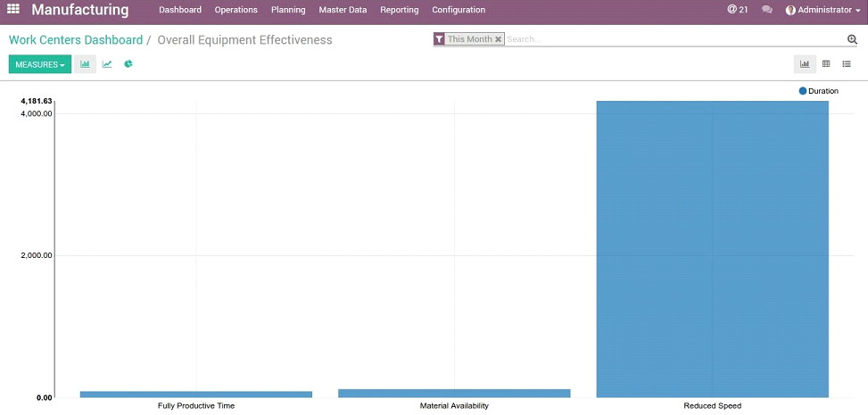This screenshot has width=868, height=415.
Task: Expand the Measures dropdown
Action: (x=40, y=64)
